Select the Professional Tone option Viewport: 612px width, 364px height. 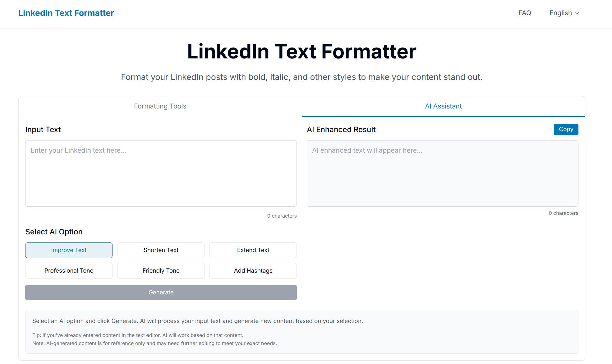coord(69,270)
